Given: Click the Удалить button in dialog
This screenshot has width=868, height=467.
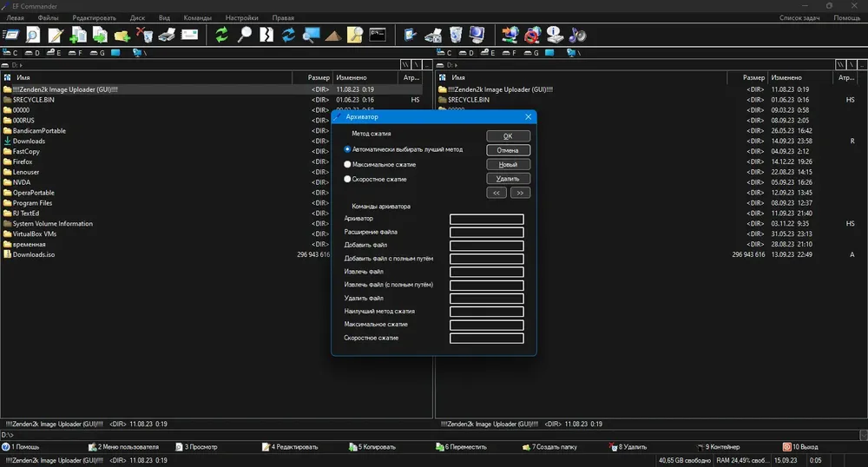Looking at the screenshot, I should 508,179.
